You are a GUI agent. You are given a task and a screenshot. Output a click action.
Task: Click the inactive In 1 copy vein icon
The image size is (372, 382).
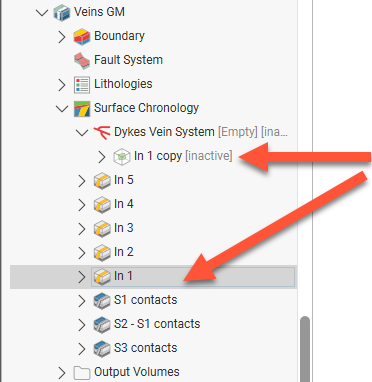(x=122, y=156)
